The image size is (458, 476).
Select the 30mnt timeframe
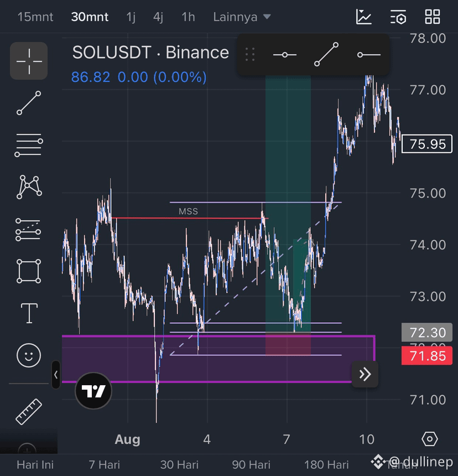coord(90,17)
